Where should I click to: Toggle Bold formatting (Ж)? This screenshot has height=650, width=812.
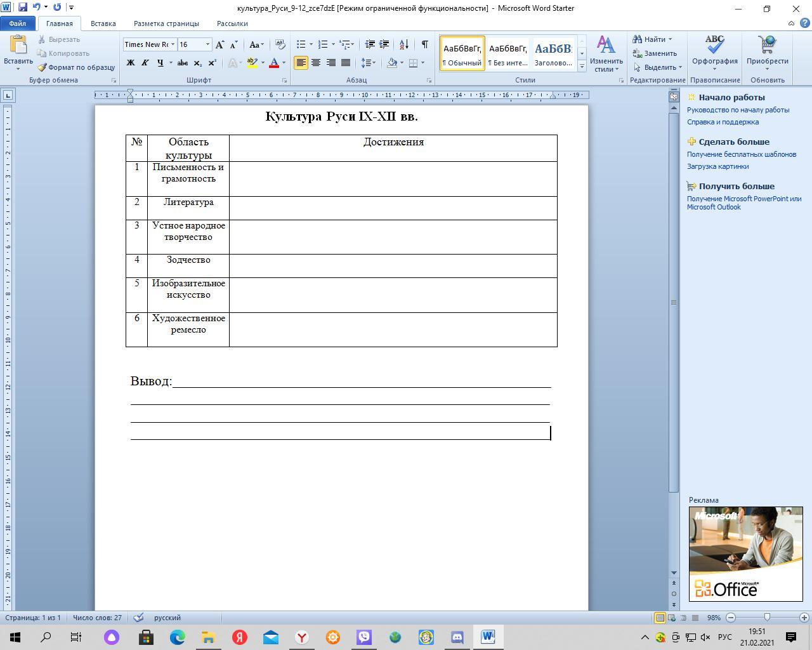click(131, 63)
